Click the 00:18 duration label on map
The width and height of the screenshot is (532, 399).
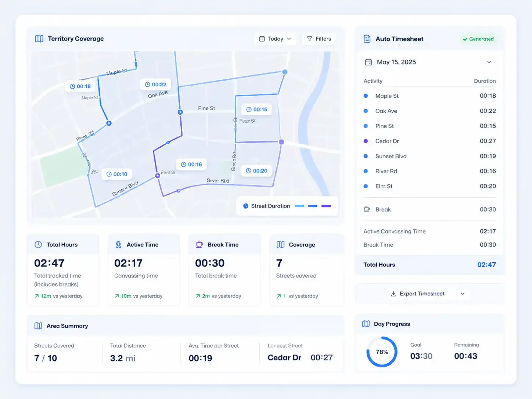click(x=80, y=86)
